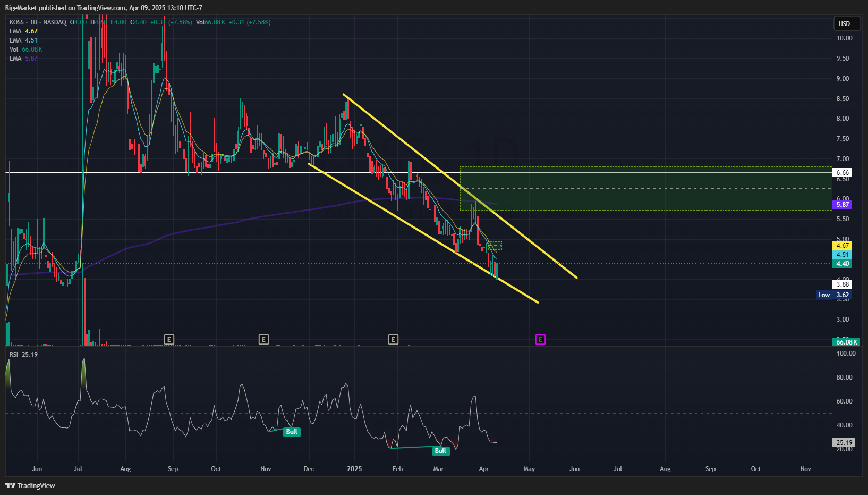
Task: Click the 3.88 horizontal line price label
Action: click(843, 284)
